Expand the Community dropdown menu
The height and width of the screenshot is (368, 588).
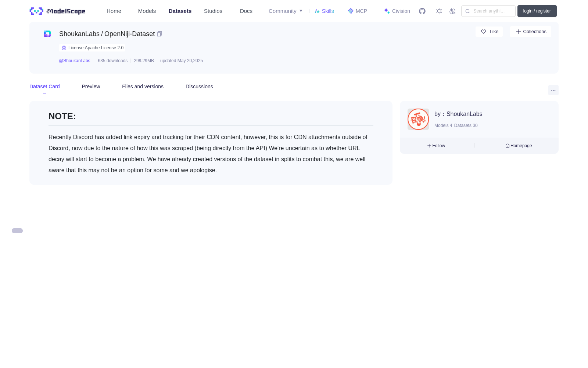tap(286, 11)
